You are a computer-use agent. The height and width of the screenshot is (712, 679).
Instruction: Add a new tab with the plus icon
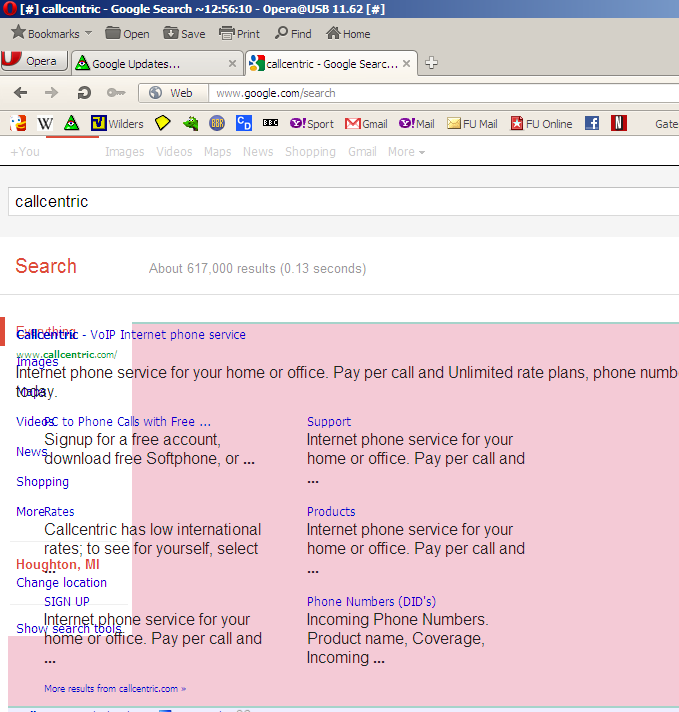tap(431, 63)
